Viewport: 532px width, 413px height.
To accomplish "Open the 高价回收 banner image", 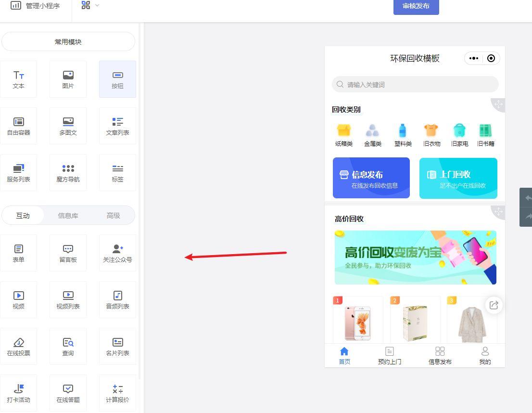I will coord(415,257).
